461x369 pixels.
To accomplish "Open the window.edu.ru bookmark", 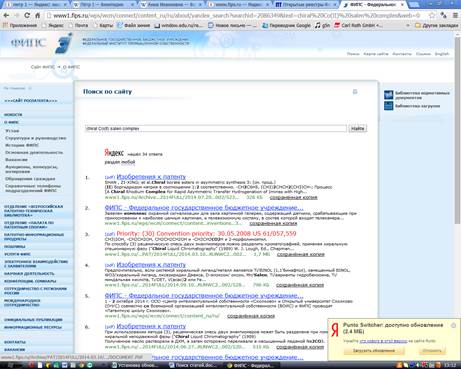I will point(178,25).
